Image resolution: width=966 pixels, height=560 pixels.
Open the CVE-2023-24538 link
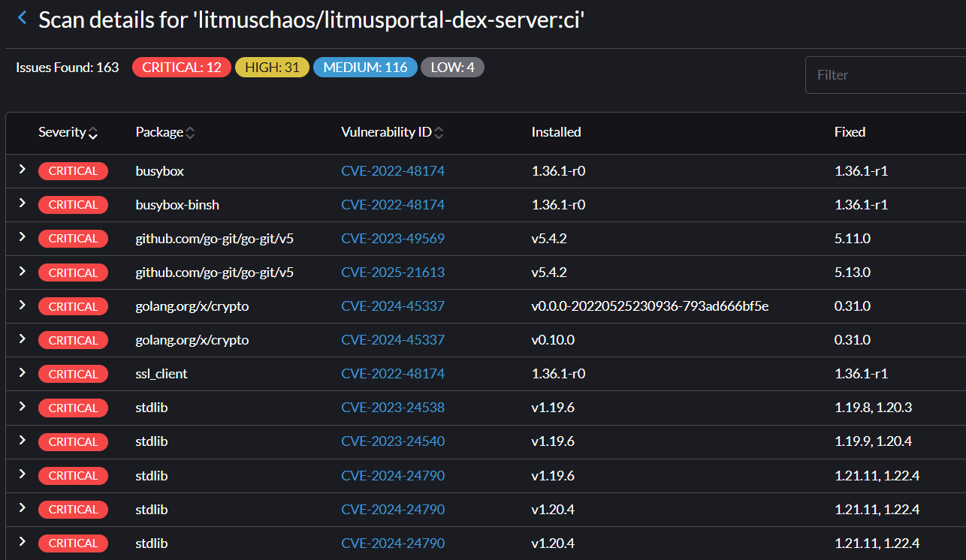[x=393, y=408]
